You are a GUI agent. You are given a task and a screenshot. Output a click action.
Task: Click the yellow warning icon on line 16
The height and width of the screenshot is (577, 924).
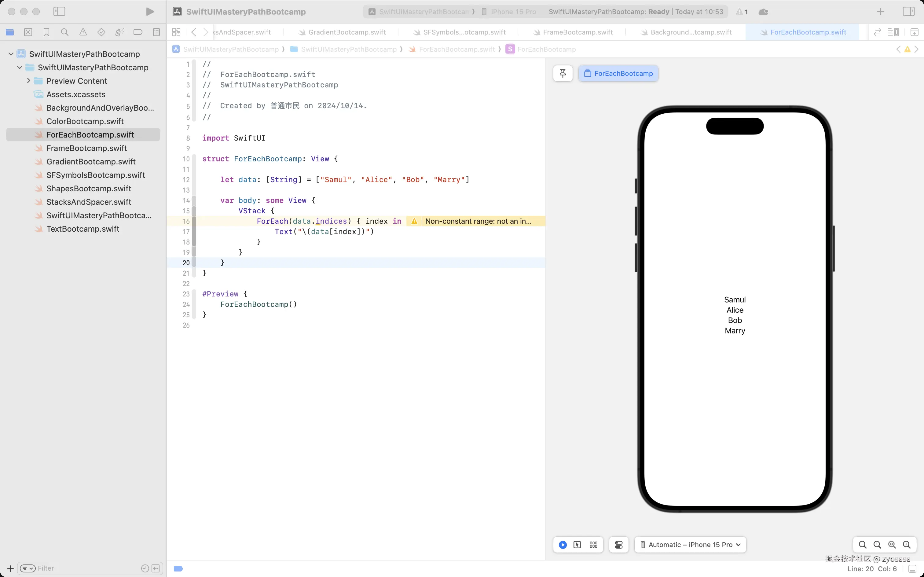[x=414, y=221]
